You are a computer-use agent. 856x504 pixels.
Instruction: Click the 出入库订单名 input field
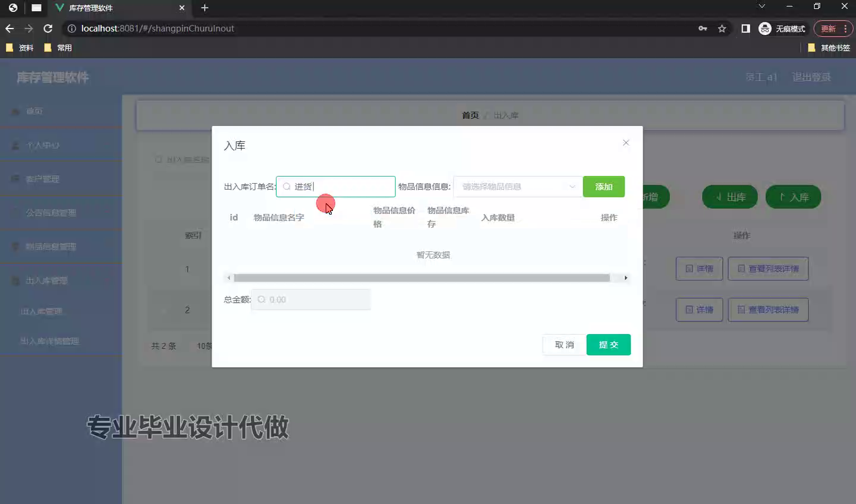(x=342, y=187)
